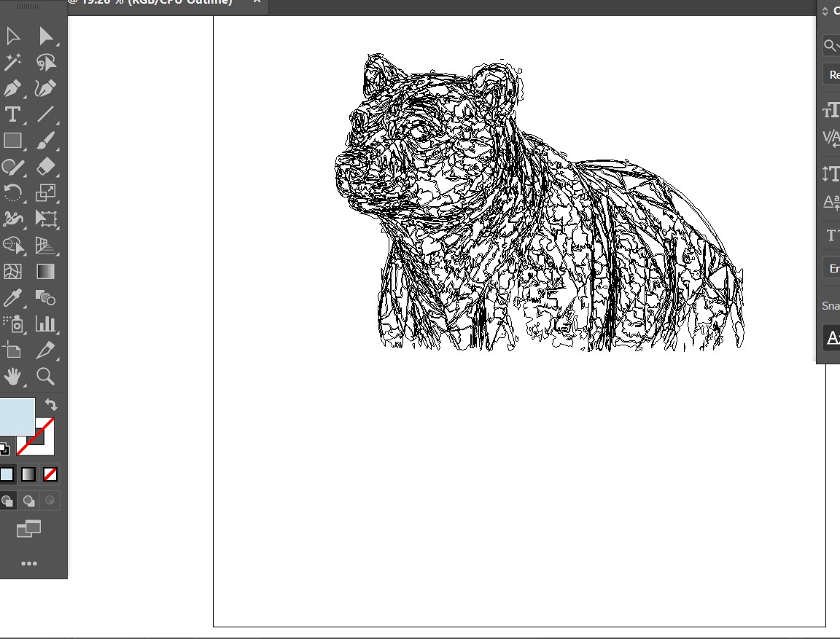Select the Mesh tool

click(x=13, y=271)
